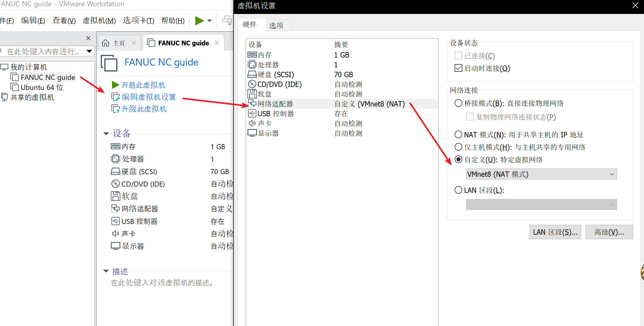
Task: Click the floppy disk icon in settings device list
Action: 252,94
